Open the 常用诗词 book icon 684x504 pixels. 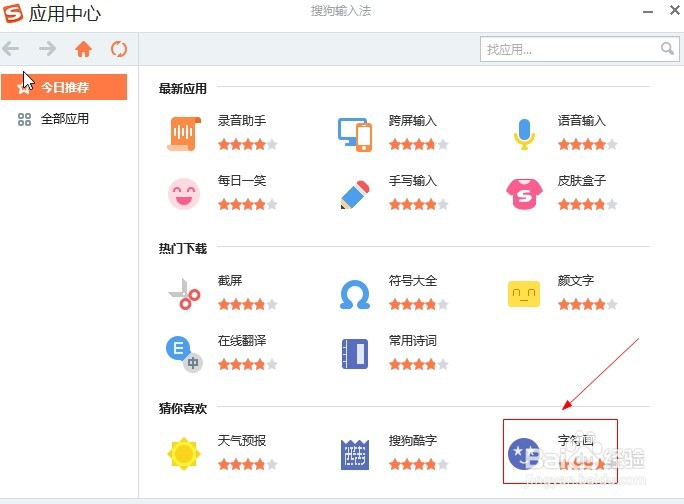point(355,354)
